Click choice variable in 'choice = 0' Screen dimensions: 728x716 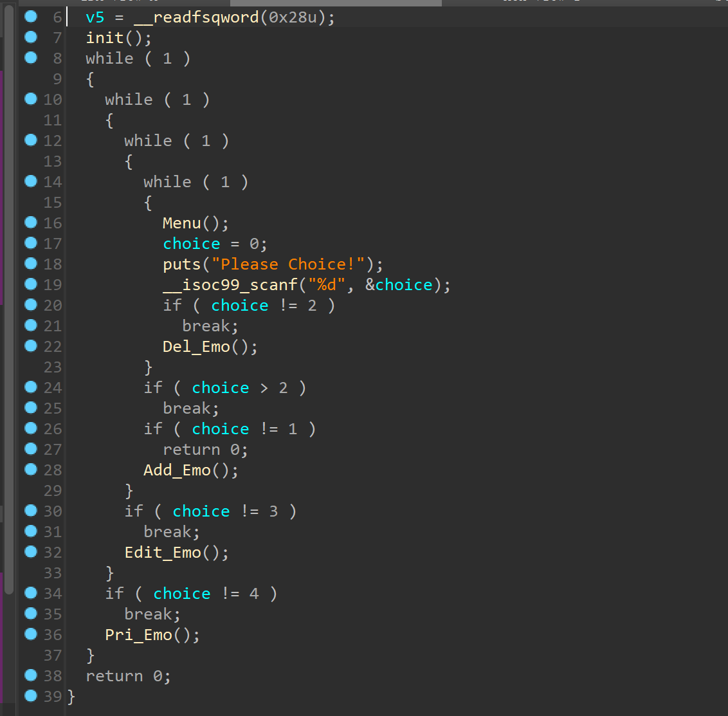(192, 244)
